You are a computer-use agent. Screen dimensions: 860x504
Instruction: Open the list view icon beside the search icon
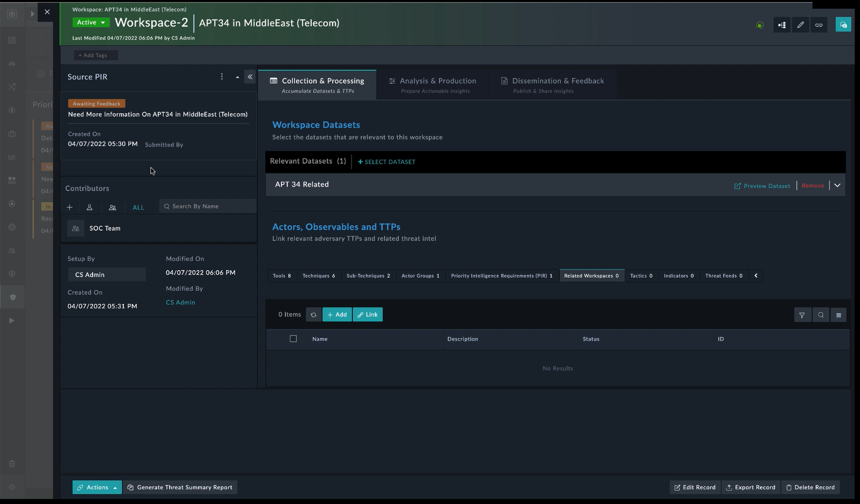(x=839, y=315)
